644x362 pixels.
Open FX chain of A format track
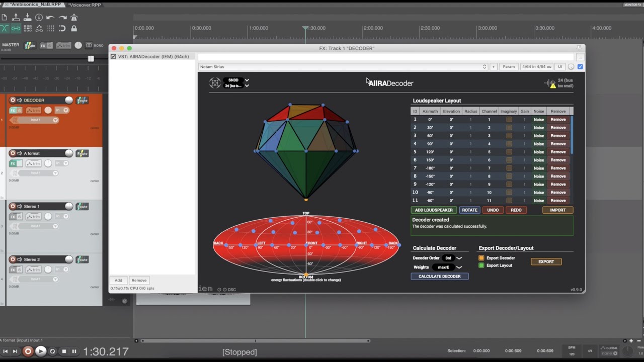click(13, 163)
